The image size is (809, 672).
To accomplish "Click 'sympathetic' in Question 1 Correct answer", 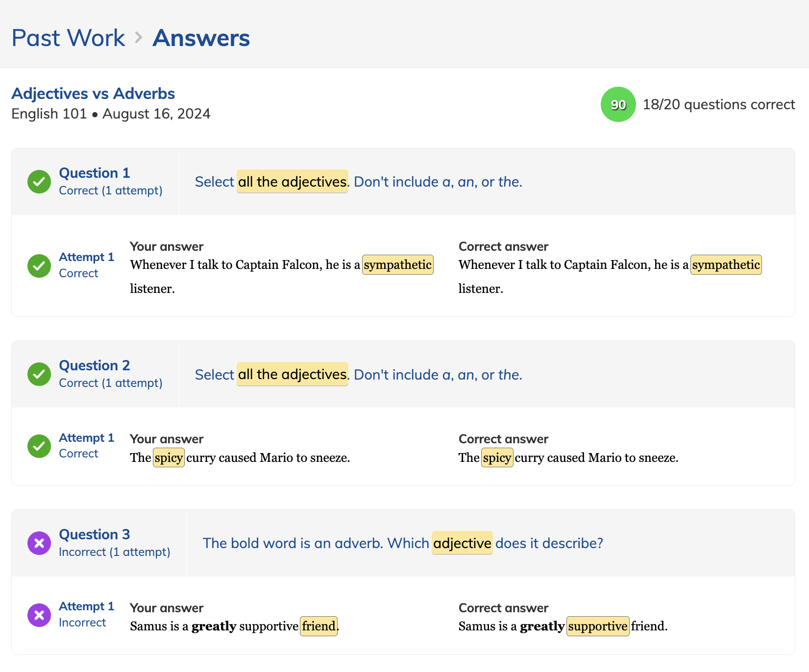I will [726, 265].
